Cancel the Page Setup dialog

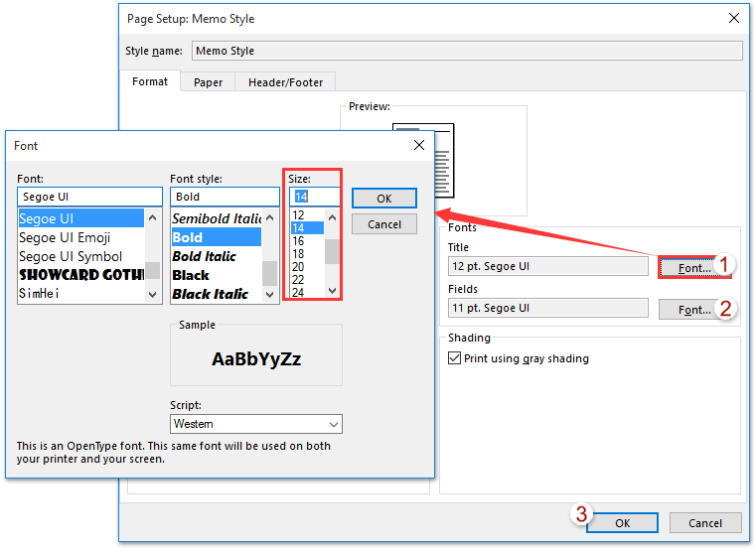point(705,522)
